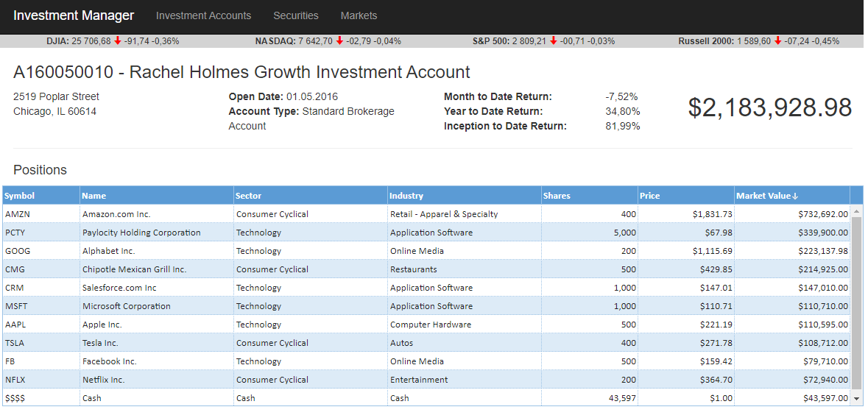
Task: Select the NFLX symbol cell
Action: 41,380
